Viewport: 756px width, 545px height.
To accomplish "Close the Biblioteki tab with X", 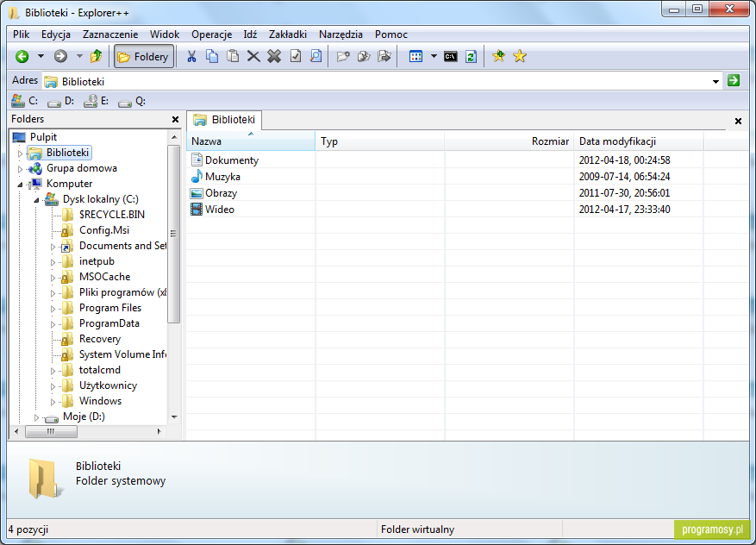I will (x=738, y=121).
